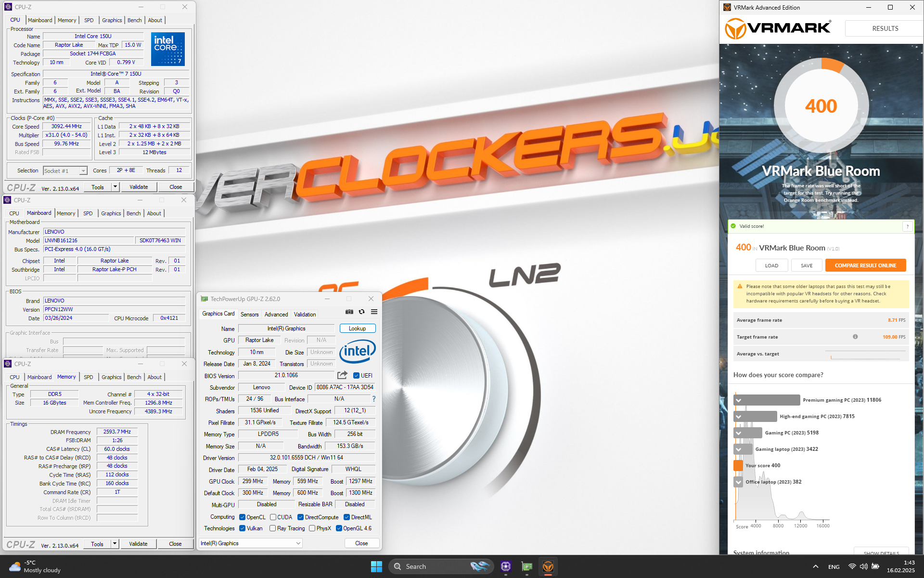Click COMPARE RESULT ONLINE button

[865, 265]
